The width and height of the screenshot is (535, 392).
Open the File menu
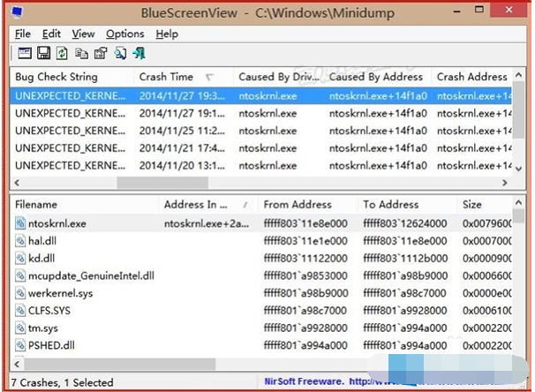tap(22, 34)
